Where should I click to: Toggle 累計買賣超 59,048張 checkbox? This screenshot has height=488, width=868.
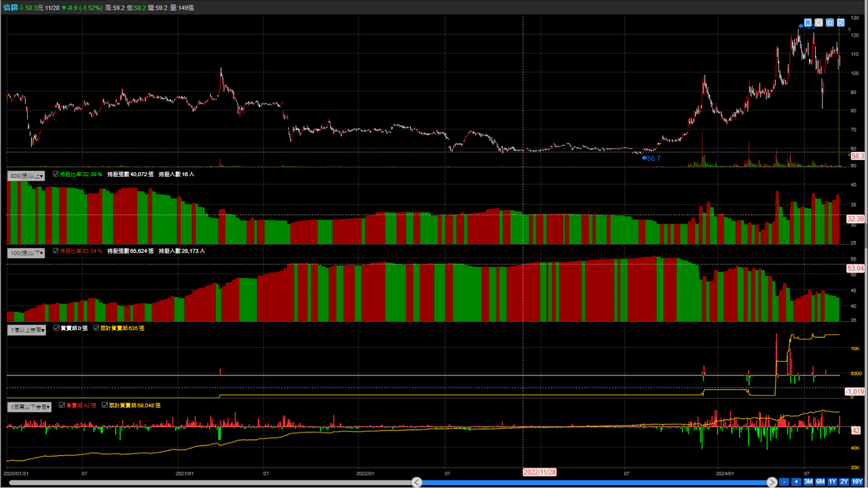tap(105, 405)
